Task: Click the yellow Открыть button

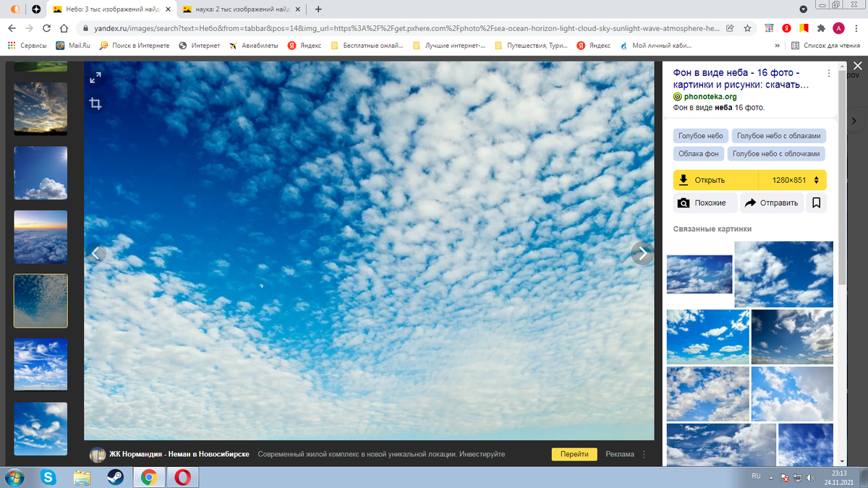Action: tap(716, 180)
